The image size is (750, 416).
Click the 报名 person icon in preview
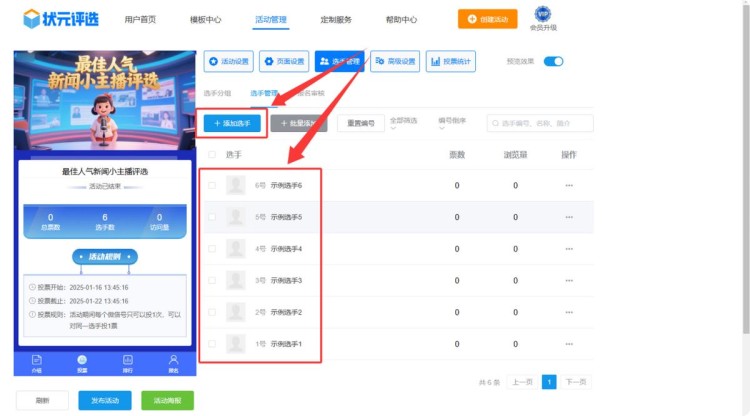click(x=173, y=361)
